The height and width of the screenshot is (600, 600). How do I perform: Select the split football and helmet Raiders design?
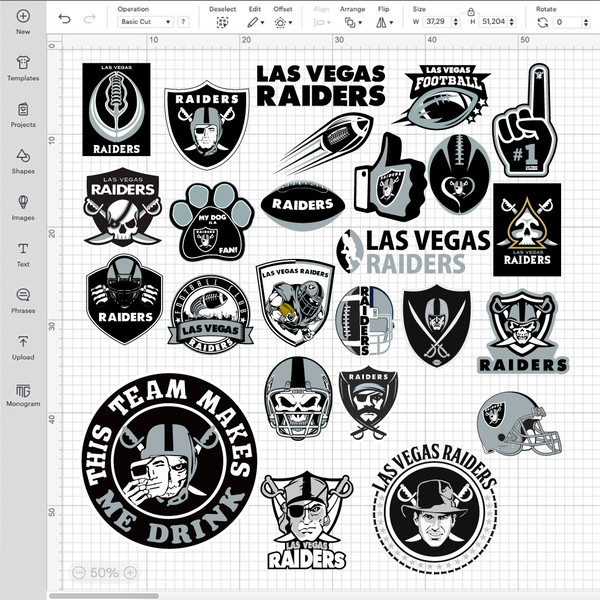(x=365, y=321)
